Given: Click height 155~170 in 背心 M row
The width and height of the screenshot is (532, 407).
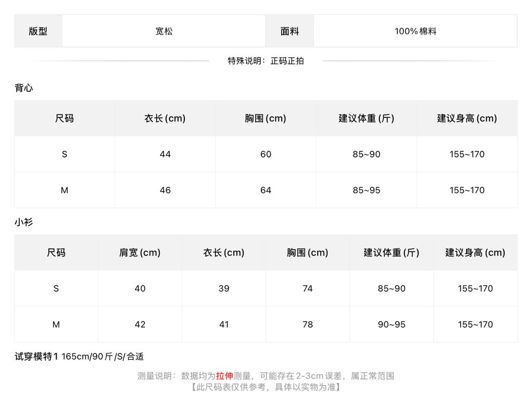Looking at the screenshot, I should point(467,190).
